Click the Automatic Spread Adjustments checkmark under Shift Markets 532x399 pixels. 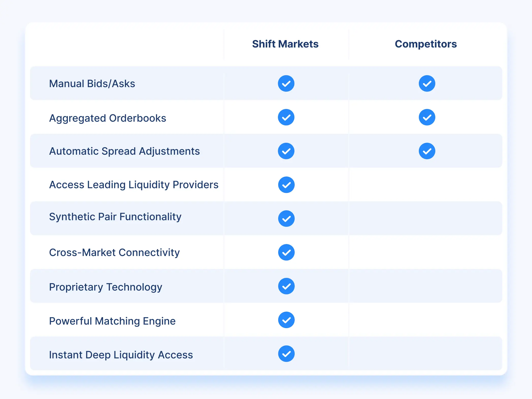point(286,151)
